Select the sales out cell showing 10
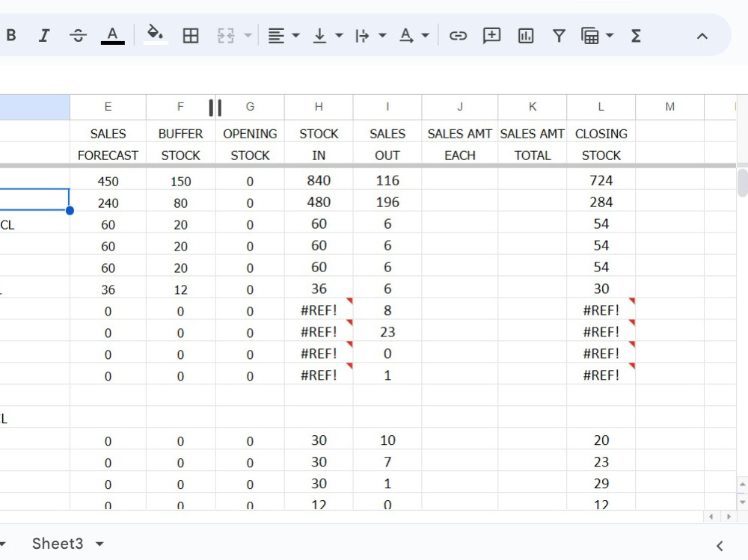 click(x=387, y=440)
